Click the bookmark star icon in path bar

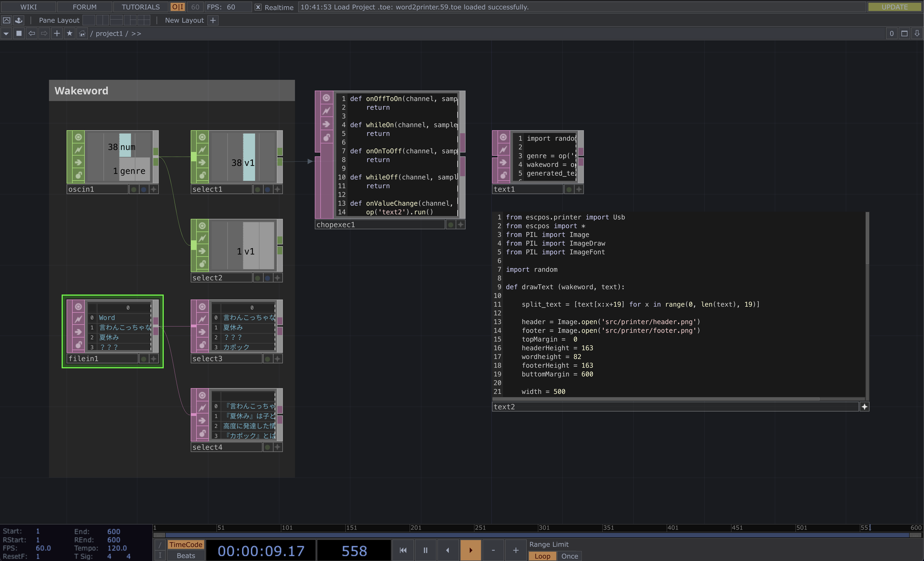coord(69,33)
